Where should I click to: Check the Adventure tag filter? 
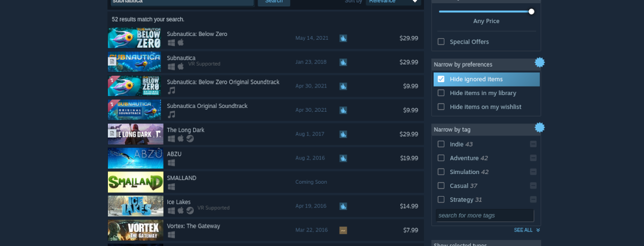coord(441,158)
